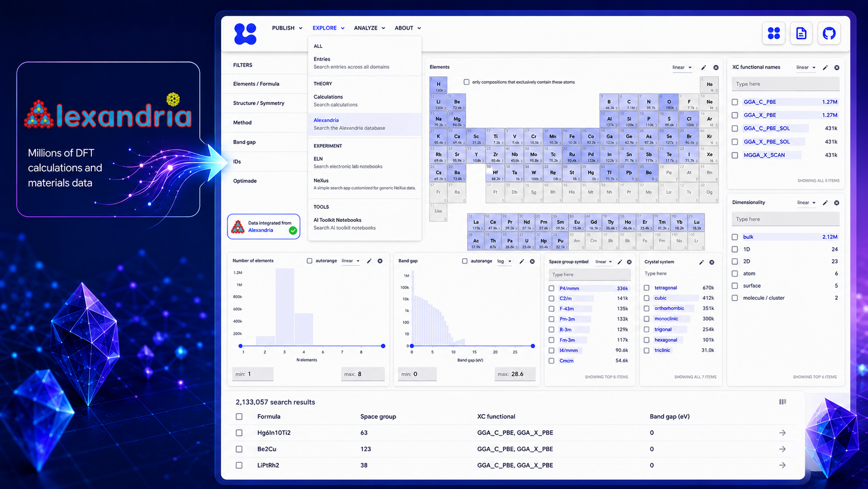Remove the Dimensionality widget
Viewport: 868px width, 489px height.
click(837, 203)
